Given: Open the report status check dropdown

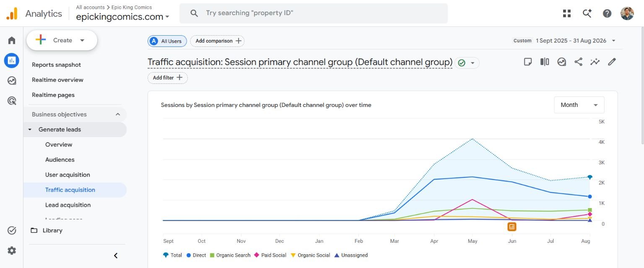Looking at the screenshot, I should pyautogui.click(x=467, y=63).
